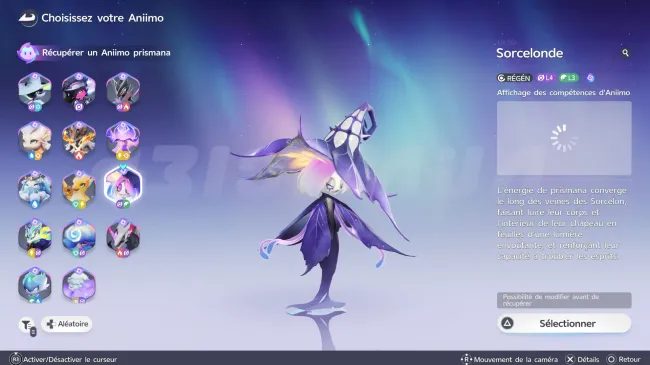650x365 pixels.
Task: Click the Sorcelonde name title
Action: 529,53
